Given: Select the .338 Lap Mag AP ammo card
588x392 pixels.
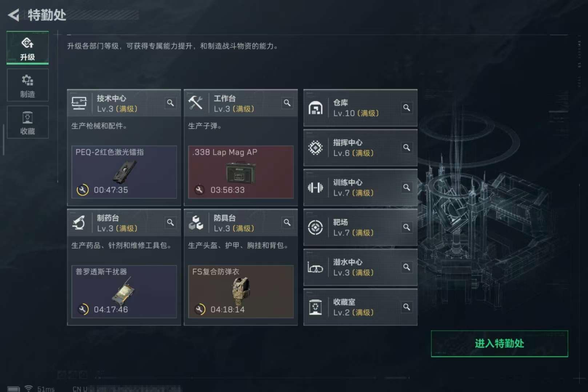Looking at the screenshot, I should point(241,172).
